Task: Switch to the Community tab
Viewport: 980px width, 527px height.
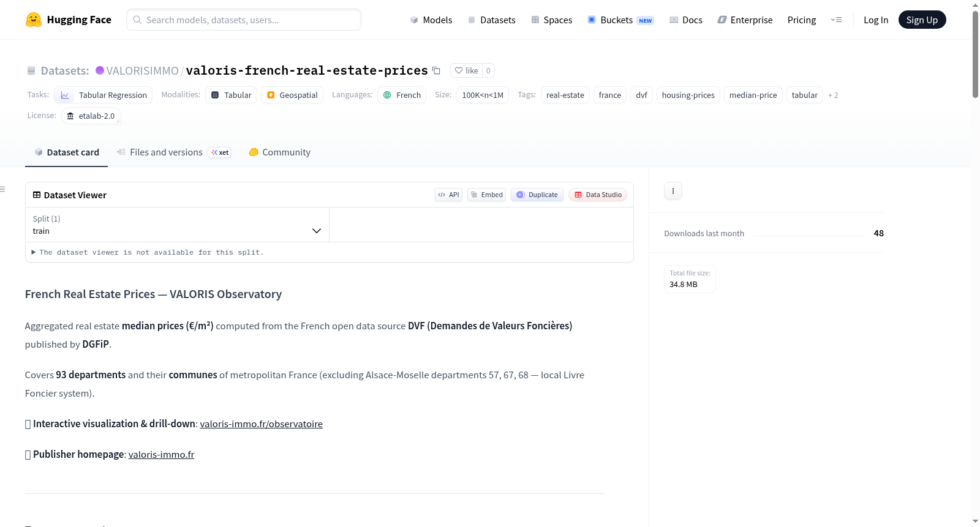Action: click(x=279, y=152)
